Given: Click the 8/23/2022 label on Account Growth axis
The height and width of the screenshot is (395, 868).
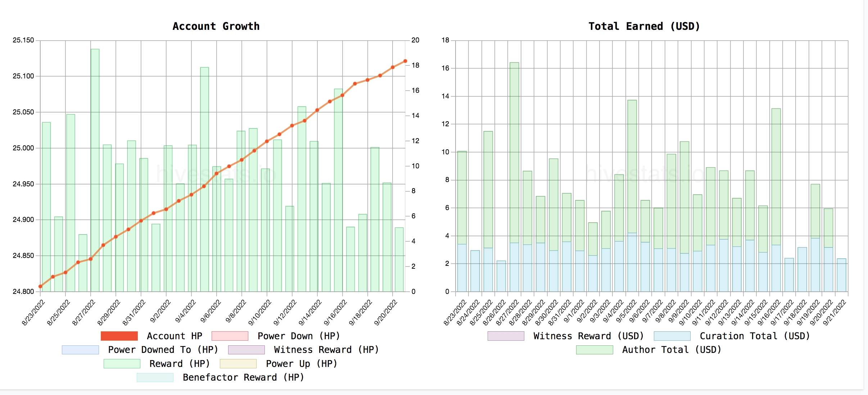Looking at the screenshot, I should click(x=33, y=313).
